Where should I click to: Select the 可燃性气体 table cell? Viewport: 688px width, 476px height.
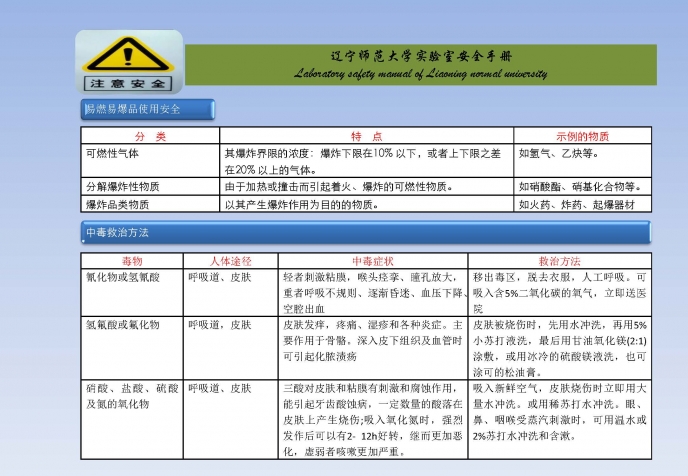tap(112, 154)
